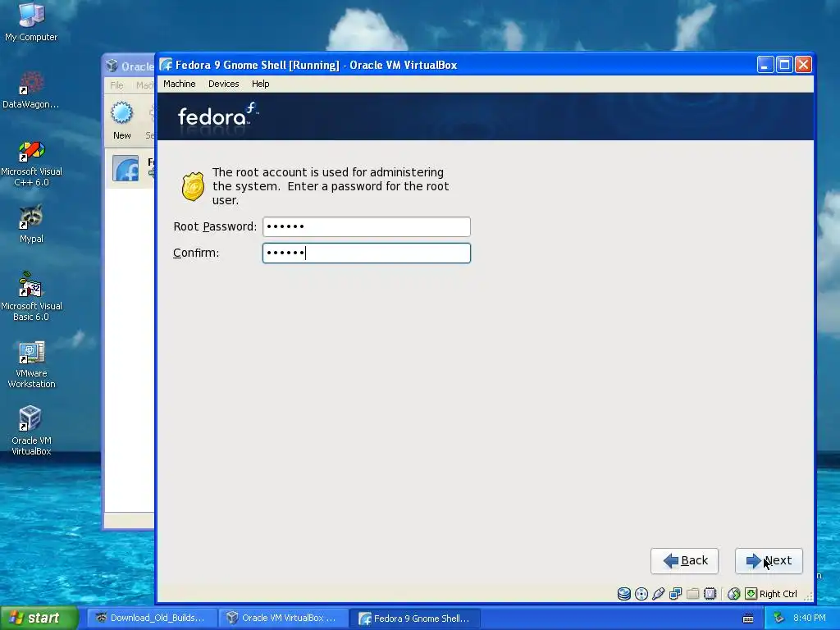This screenshot has width=840, height=630.
Task: Open the Windows start menu
Action: pos(39,618)
